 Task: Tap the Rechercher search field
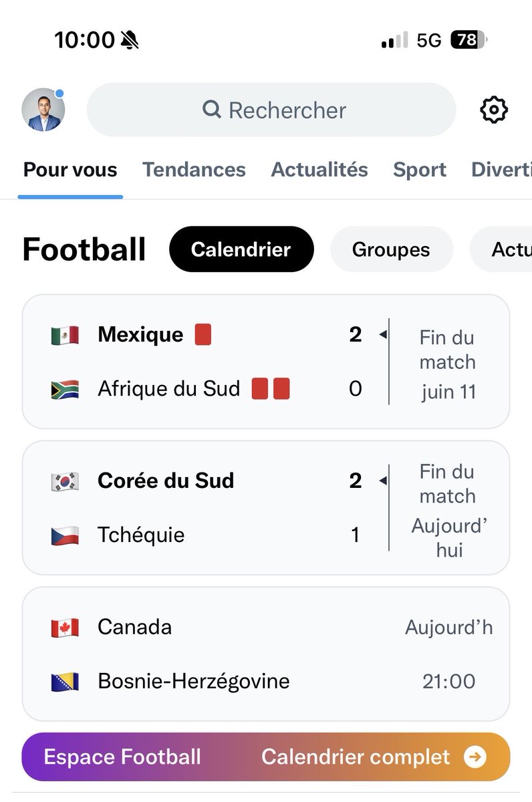[271, 110]
